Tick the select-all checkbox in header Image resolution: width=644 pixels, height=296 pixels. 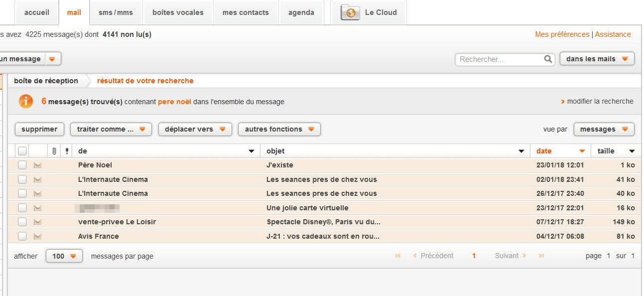[x=22, y=151]
